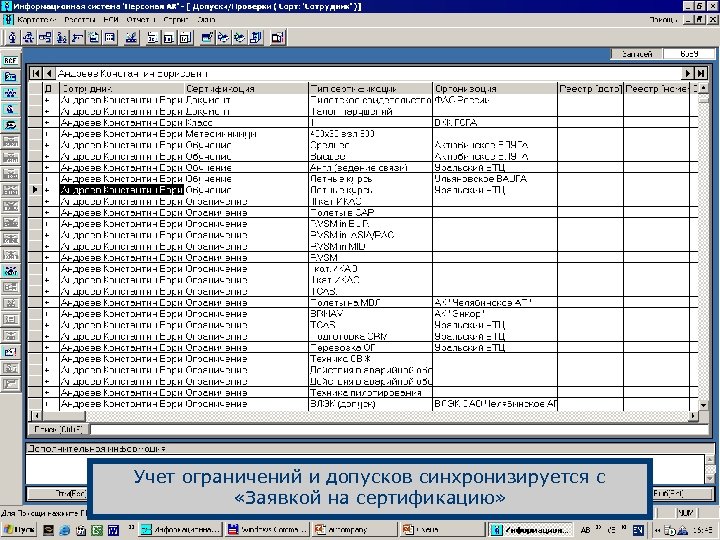Screen dimensions: 720x540
Task: Click the EN language indicator in tray
Action: tap(638, 530)
